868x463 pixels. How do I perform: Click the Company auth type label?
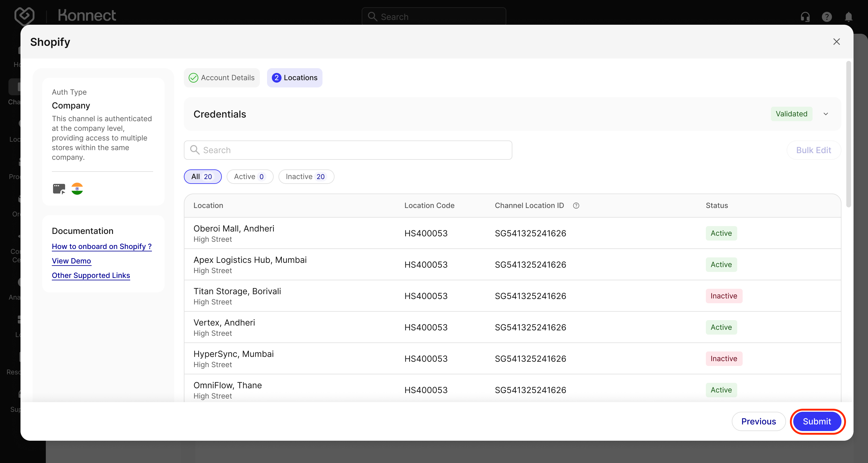pos(71,106)
